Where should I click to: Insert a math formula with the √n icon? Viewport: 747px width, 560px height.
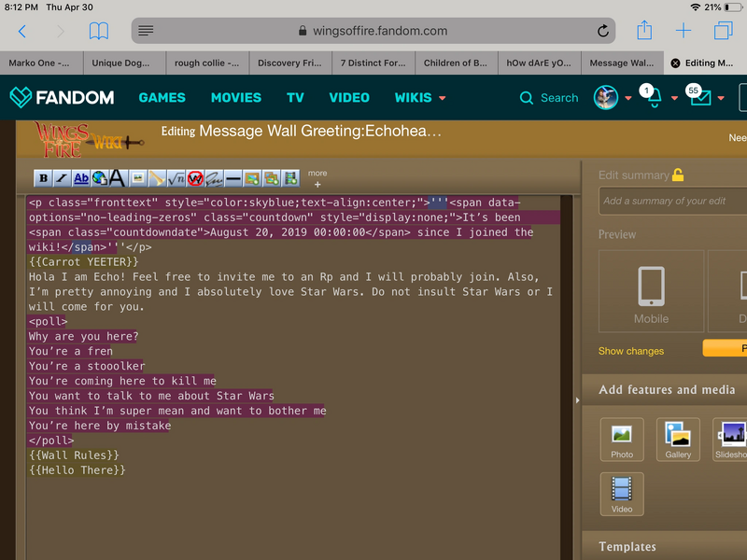point(176,177)
